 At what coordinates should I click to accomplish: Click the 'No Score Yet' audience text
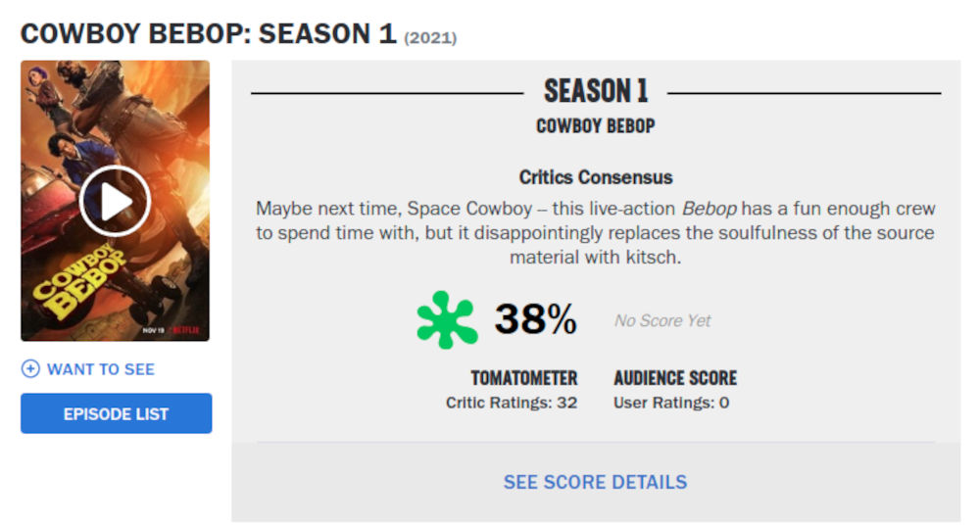pyautogui.click(x=662, y=320)
